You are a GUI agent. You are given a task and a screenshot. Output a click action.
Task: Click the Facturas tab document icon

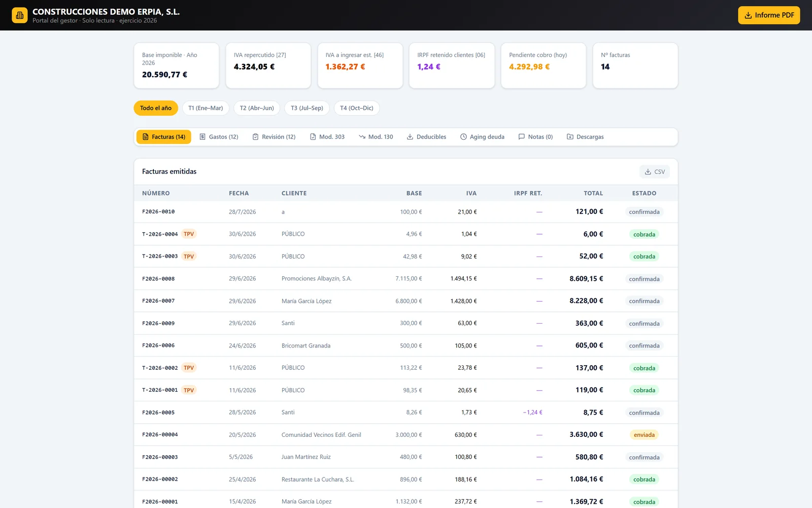(146, 137)
